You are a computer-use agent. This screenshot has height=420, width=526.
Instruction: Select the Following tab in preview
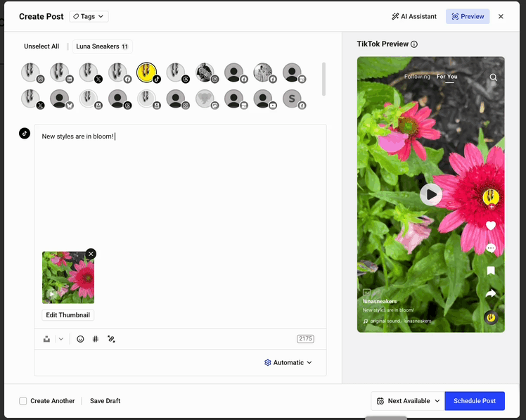pos(417,77)
